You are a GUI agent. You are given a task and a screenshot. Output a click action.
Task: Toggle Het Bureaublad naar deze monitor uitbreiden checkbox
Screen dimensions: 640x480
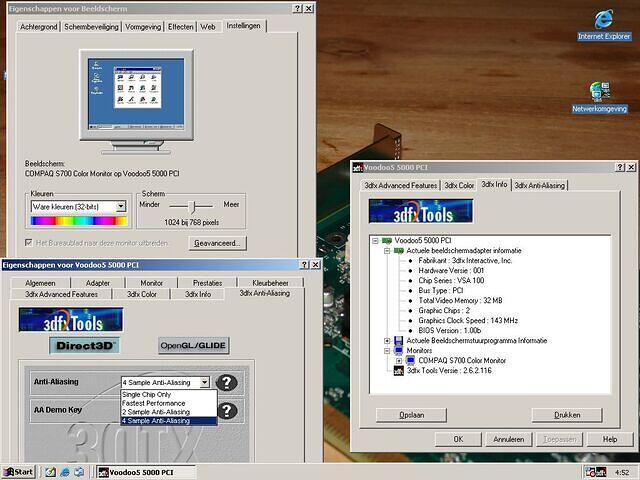29,242
